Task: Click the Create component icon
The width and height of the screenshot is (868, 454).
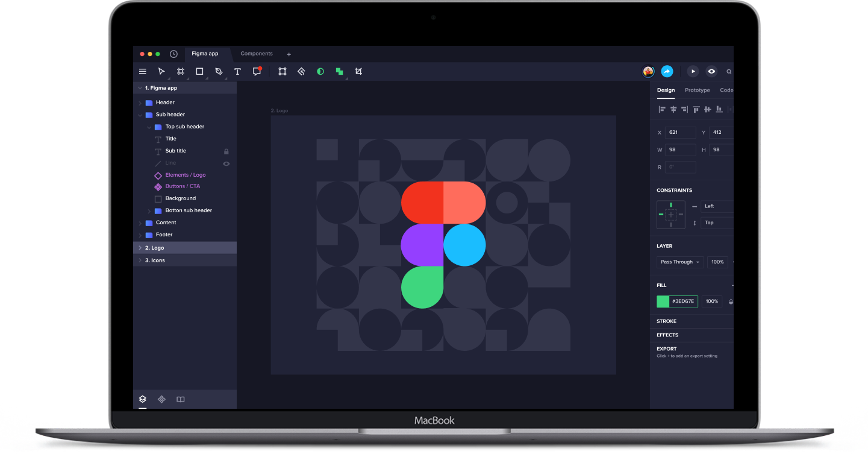Action: click(301, 71)
